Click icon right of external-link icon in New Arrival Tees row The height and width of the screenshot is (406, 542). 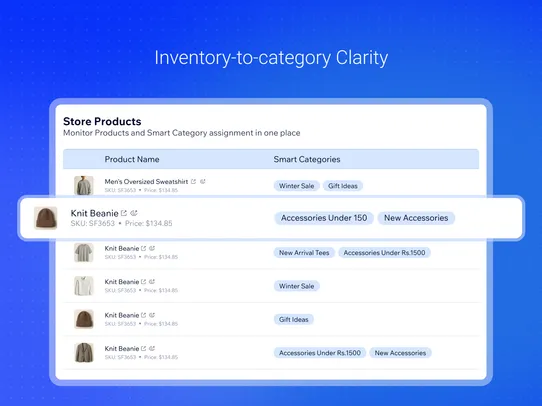[x=152, y=248]
